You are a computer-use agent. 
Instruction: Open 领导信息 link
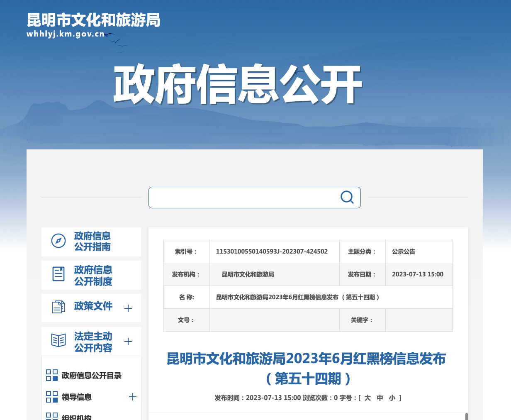tap(77, 397)
